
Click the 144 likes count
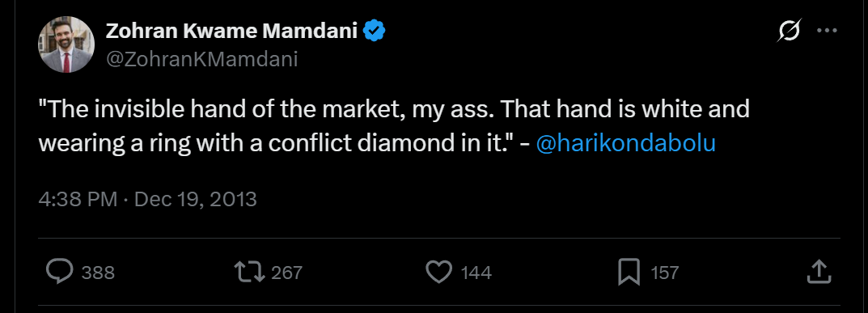(476, 273)
